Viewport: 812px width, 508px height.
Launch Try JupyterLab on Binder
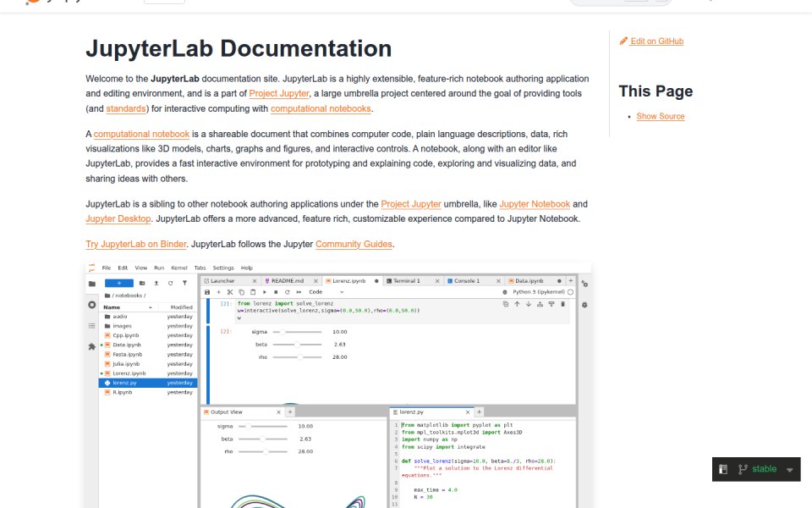(x=136, y=244)
